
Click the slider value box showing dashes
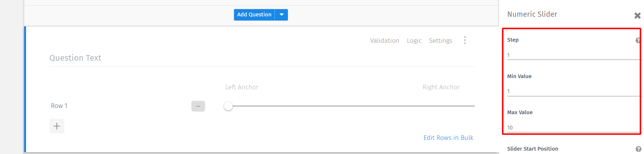point(198,106)
